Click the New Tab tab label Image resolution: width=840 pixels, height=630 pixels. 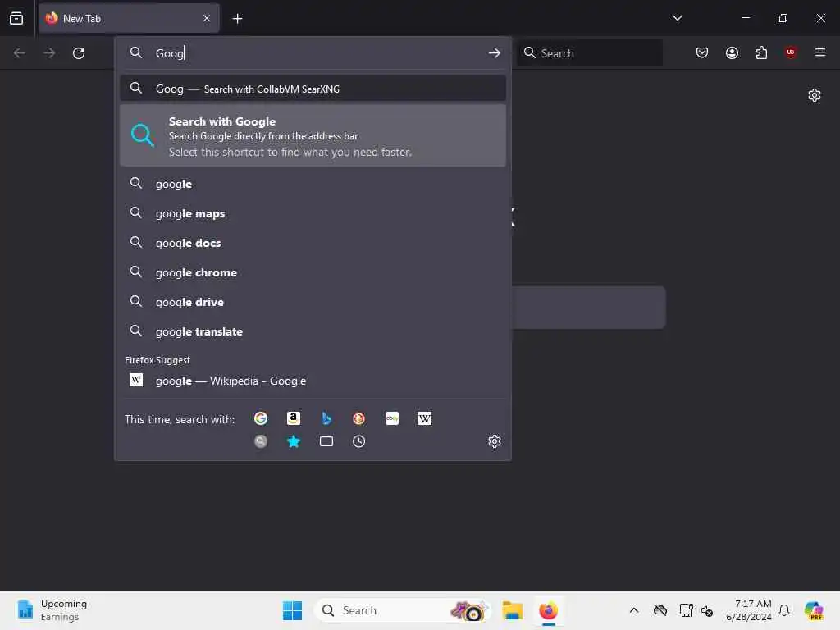[82, 18]
